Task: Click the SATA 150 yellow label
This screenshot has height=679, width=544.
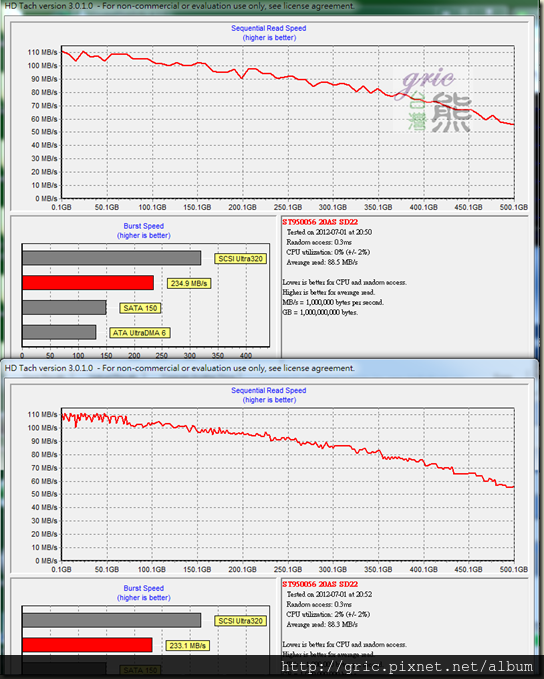Action: (x=140, y=308)
